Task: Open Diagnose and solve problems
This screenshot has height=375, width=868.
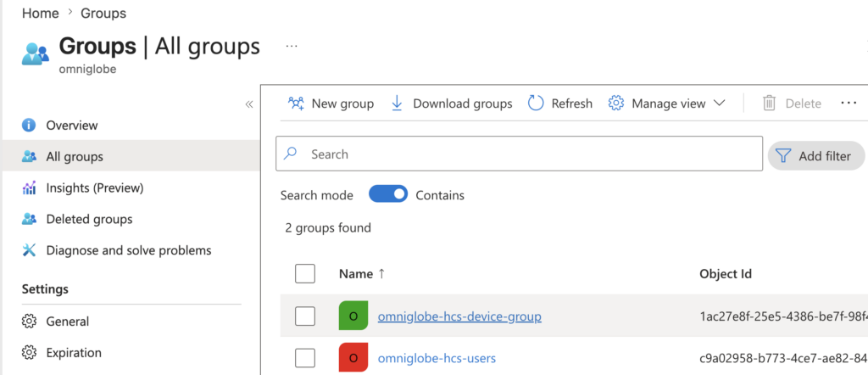Action: tap(128, 250)
